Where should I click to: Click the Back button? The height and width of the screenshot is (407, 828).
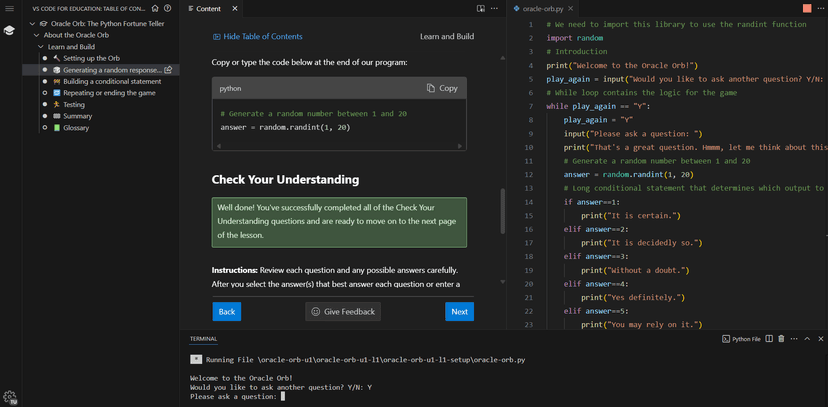pos(227,311)
